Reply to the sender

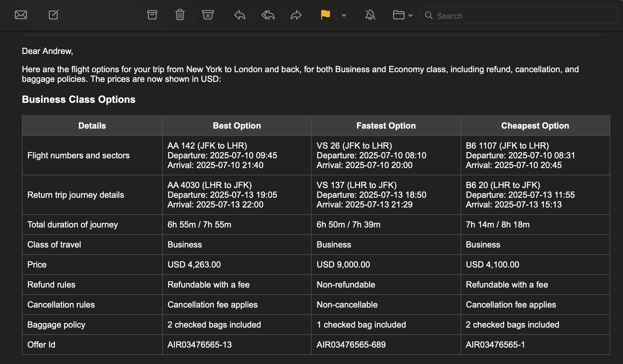click(x=240, y=15)
